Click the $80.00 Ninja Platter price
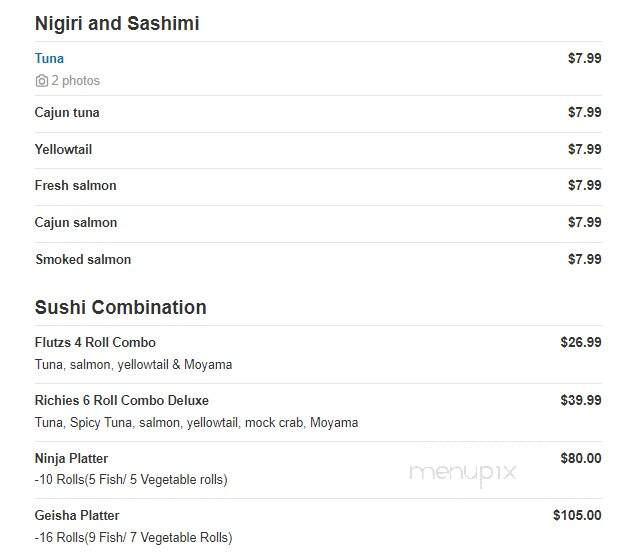The image size is (642, 555). tap(581, 458)
